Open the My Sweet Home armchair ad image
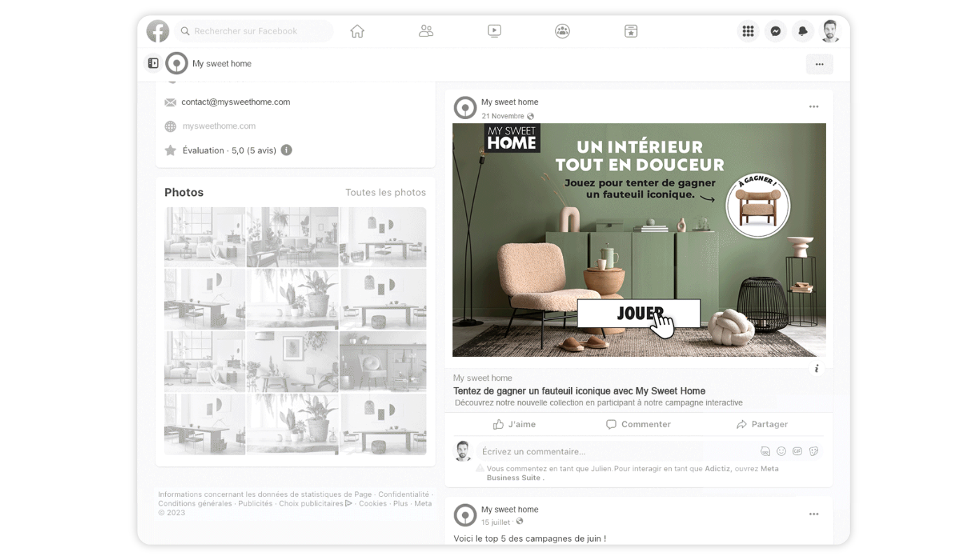Image resolution: width=980 pixels, height=560 pixels. click(639, 240)
